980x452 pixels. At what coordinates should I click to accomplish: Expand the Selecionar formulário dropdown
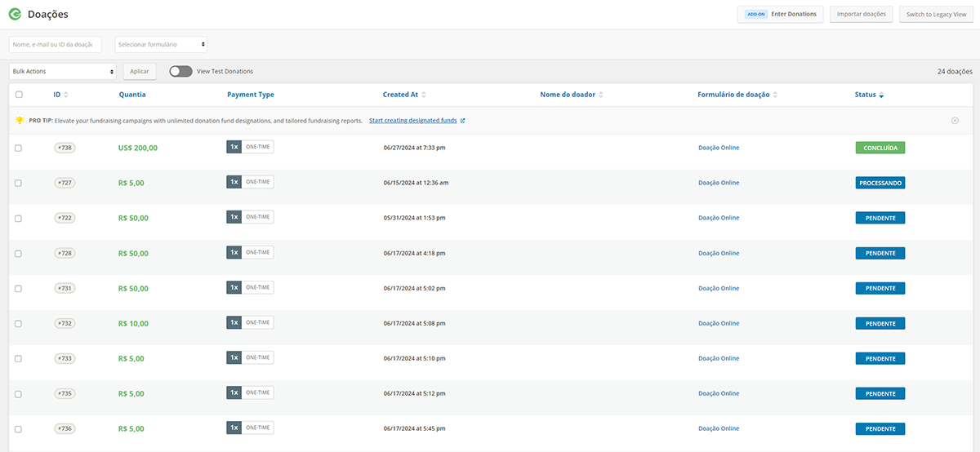(161, 44)
